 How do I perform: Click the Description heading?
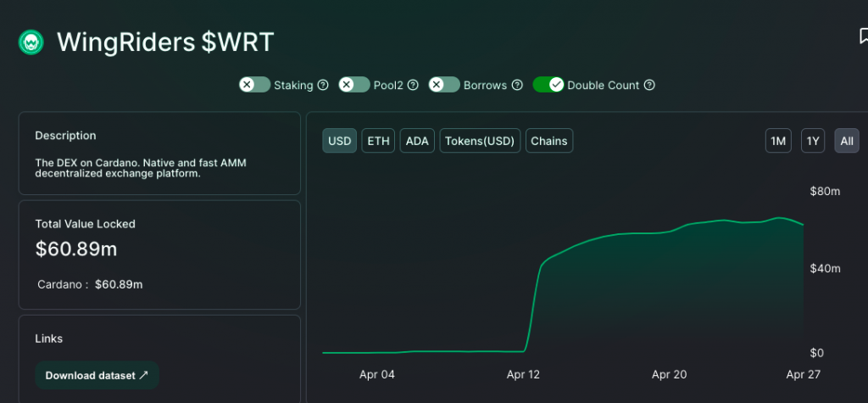[65, 135]
